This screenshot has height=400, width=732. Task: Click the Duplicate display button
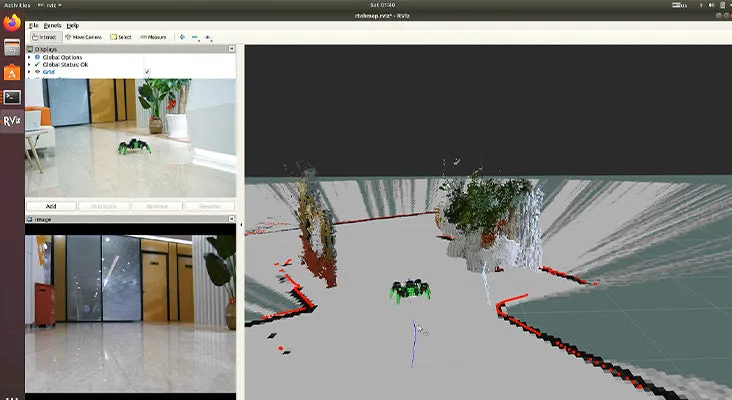[x=104, y=206]
